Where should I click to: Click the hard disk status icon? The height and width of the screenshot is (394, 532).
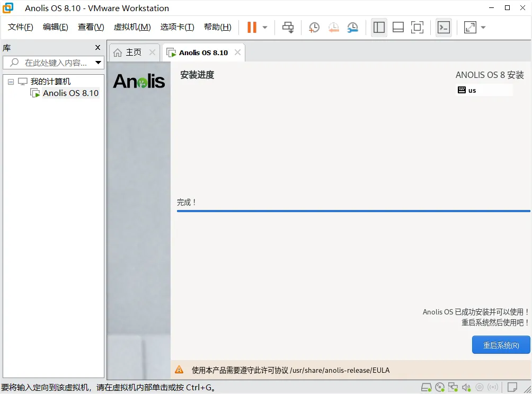[x=426, y=387]
